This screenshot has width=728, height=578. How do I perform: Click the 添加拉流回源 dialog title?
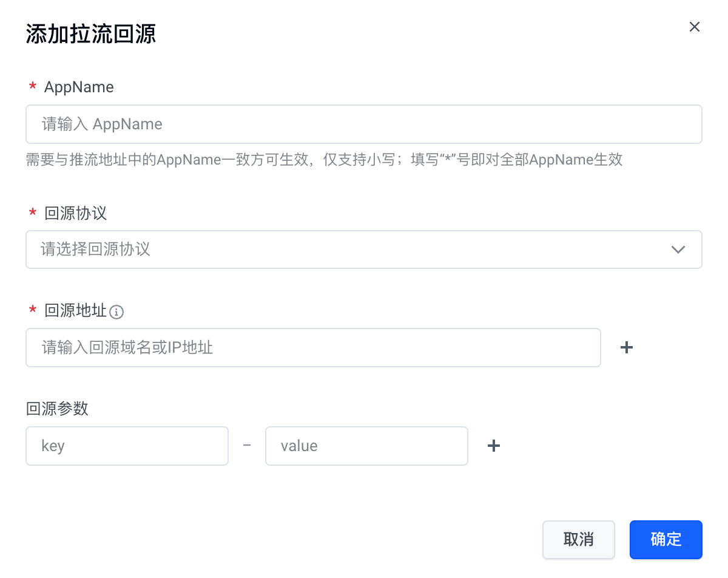click(x=91, y=34)
